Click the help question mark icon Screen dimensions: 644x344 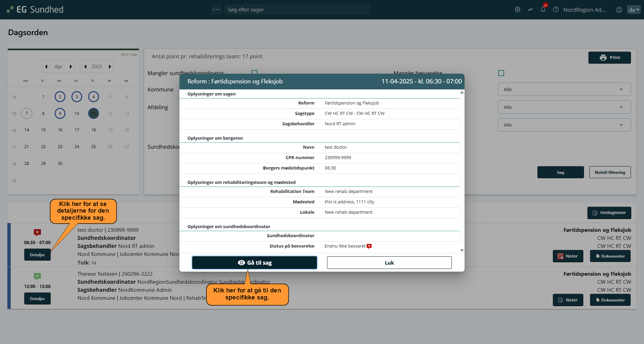(556, 10)
